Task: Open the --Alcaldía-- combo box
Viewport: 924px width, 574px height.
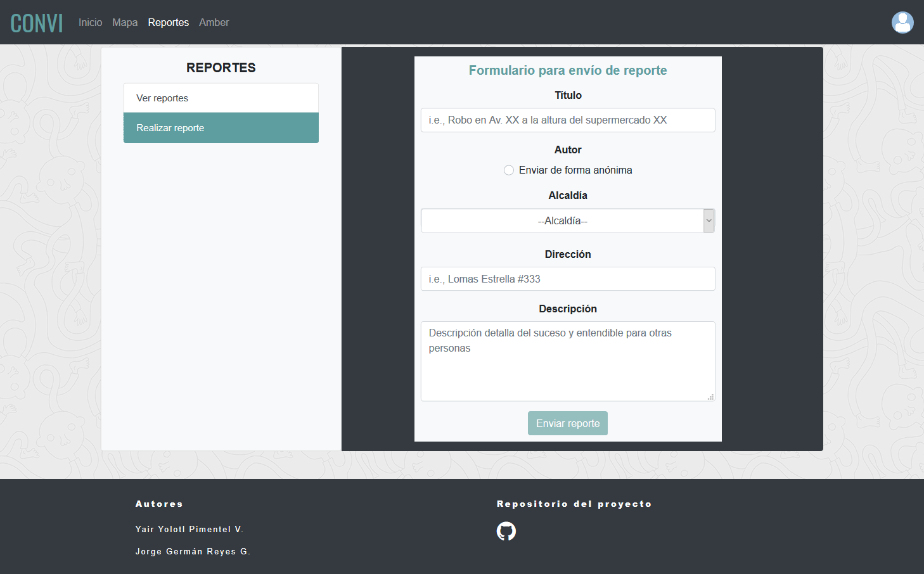Action: (568, 220)
